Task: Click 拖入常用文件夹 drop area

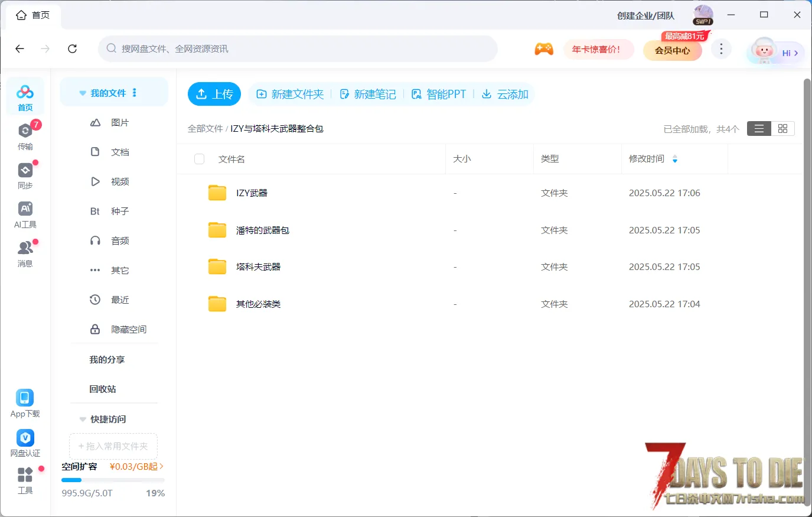Action: [113, 446]
